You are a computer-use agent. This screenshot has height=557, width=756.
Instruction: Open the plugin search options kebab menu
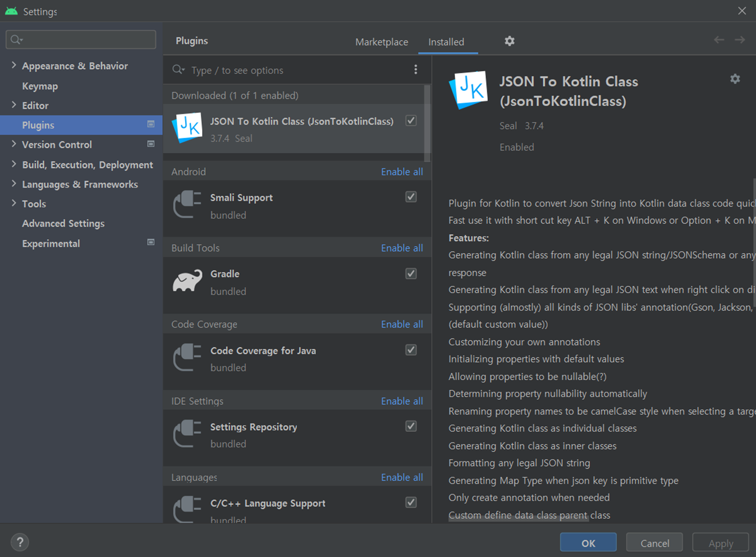[415, 70]
